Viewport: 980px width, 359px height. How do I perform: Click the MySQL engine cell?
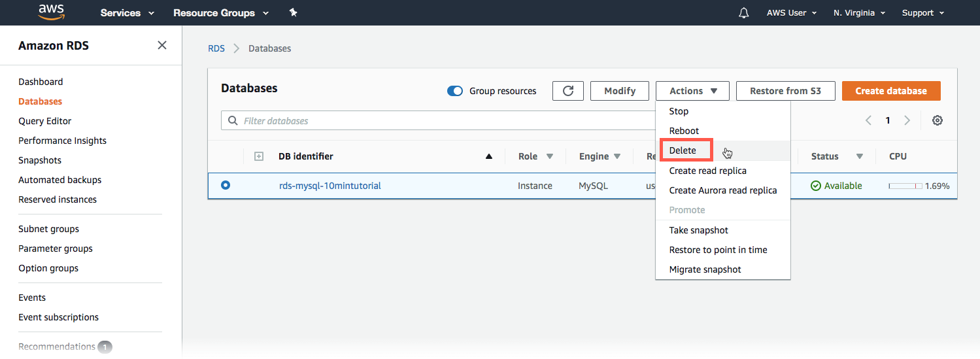click(x=593, y=186)
